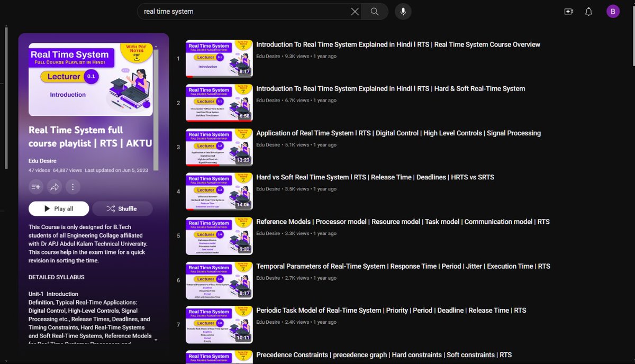The width and height of the screenshot is (635, 364).
Task: Open thumbnail of 6:58 Hard & Soft video
Action: pos(219,103)
